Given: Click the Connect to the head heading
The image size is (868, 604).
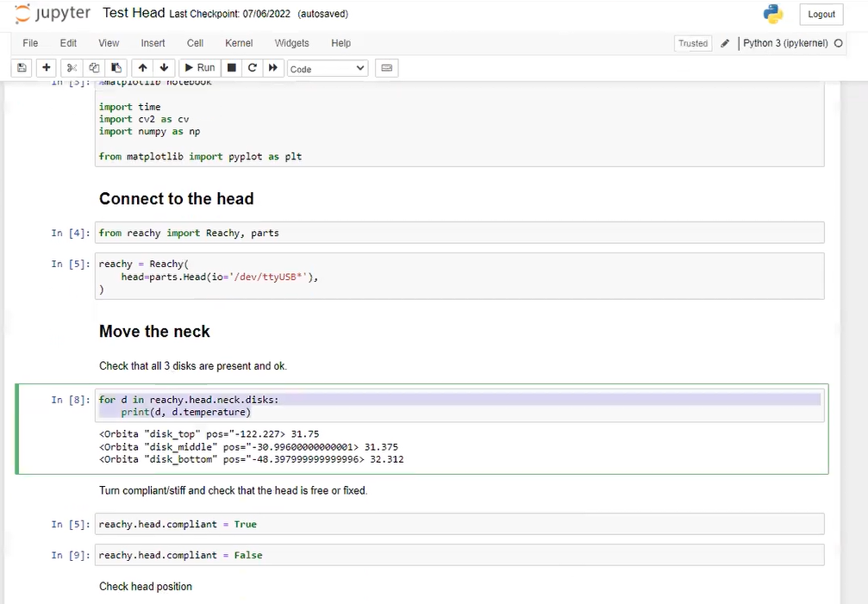Looking at the screenshot, I should coord(176,198).
